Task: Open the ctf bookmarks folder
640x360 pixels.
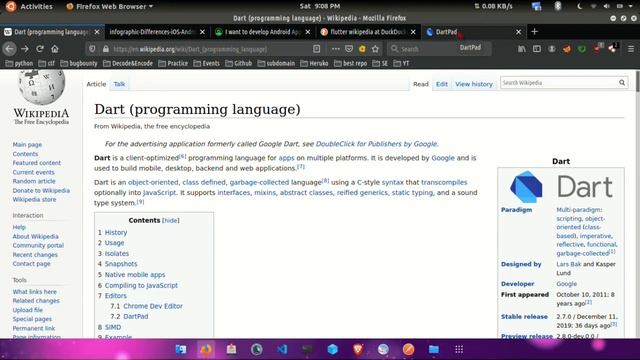Action: (x=47, y=63)
